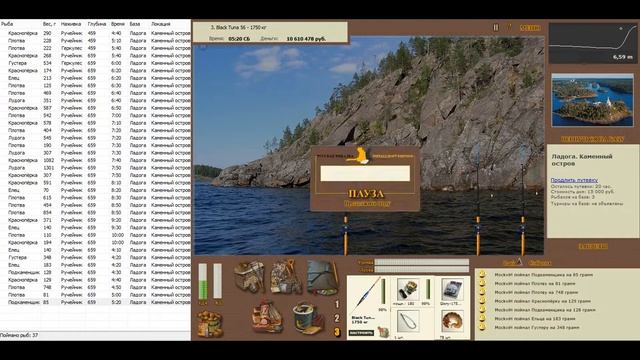Open help via the question mark icon

(x=509, y=27)
